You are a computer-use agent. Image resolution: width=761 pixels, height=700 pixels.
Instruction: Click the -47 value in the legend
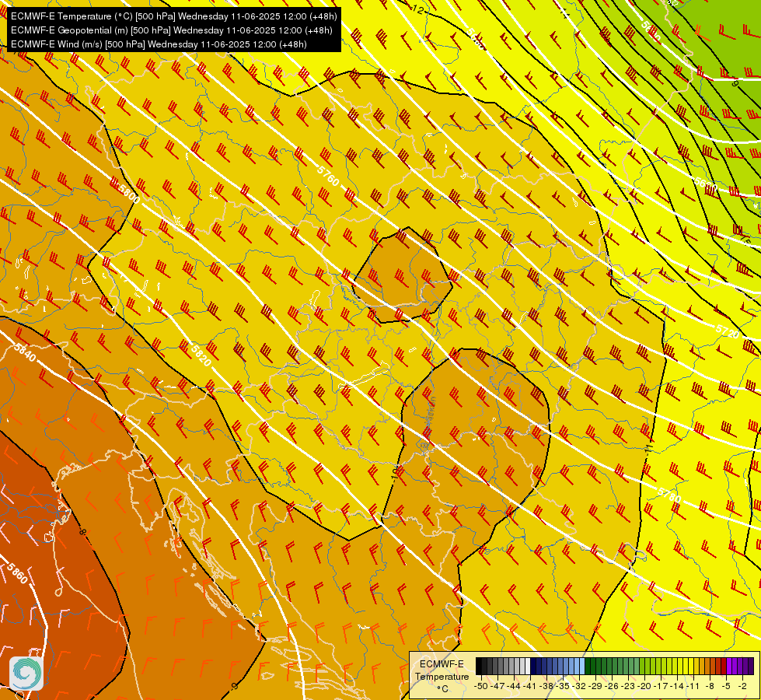497,686
